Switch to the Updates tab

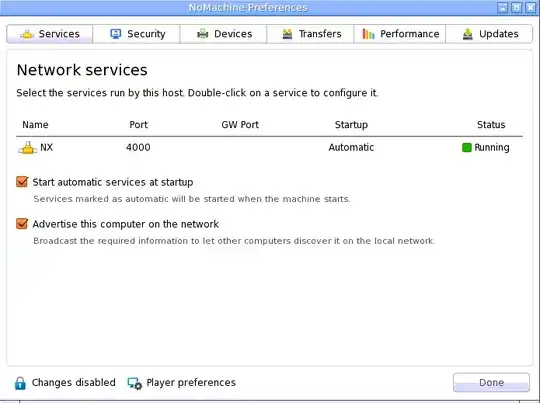pos(489,34)
